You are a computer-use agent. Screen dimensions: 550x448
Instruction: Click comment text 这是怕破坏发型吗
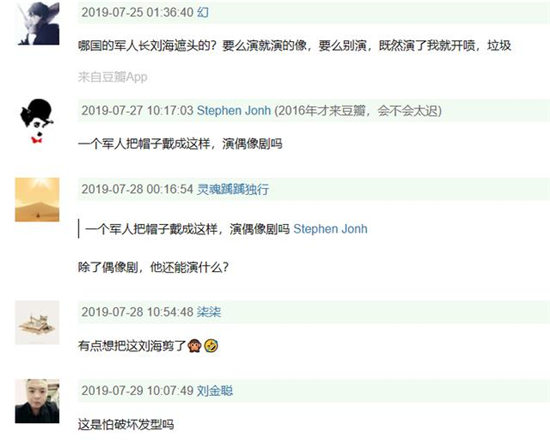click(126, 425)
